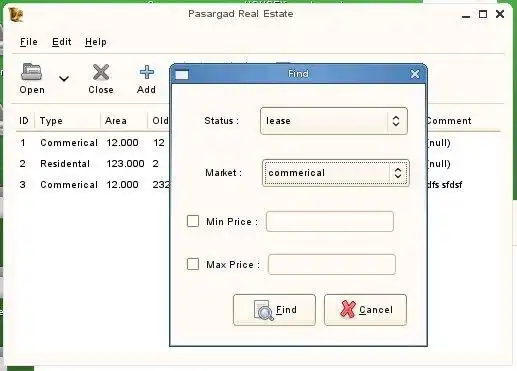This screenshot has height=371, width=517.
Task: Select 'Commerical' in row 1
Action: pyautogui.click(x=69, y=143)
